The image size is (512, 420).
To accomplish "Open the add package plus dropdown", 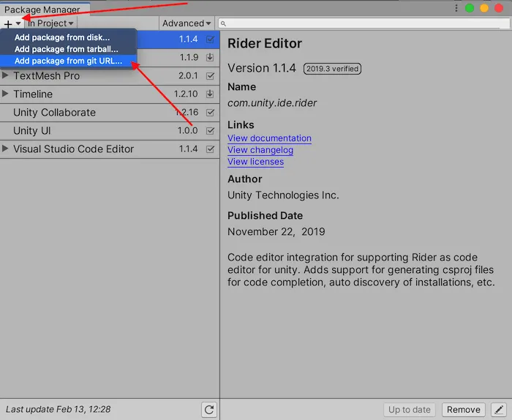I will click(12, 23).
